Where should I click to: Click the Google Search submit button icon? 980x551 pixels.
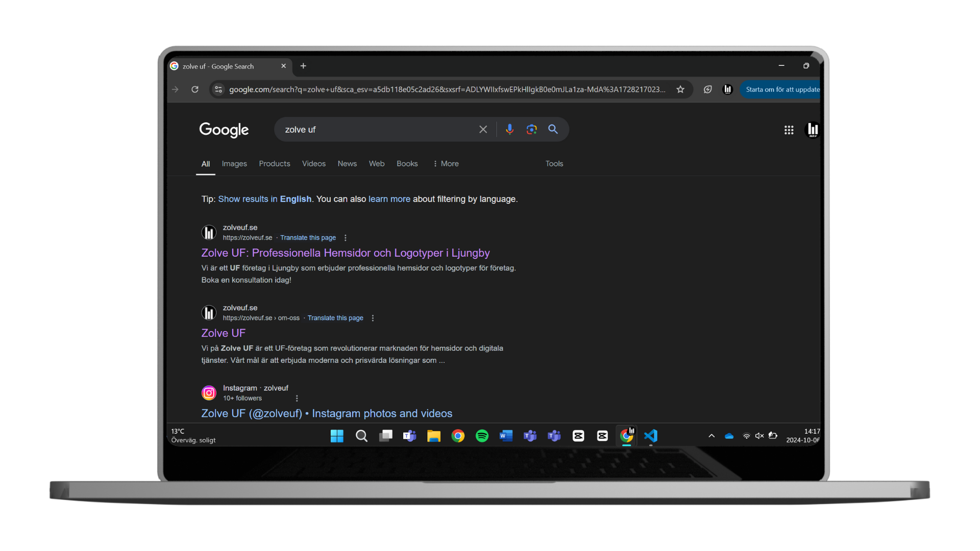tap(553, 130)
